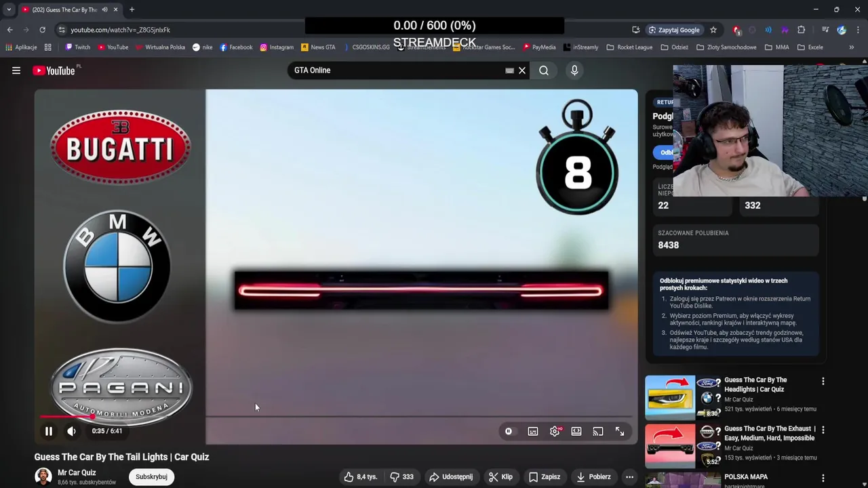Share the video via Udostępnij
The width and height of the screenshot is (868, 488).
tap(450, 476)
